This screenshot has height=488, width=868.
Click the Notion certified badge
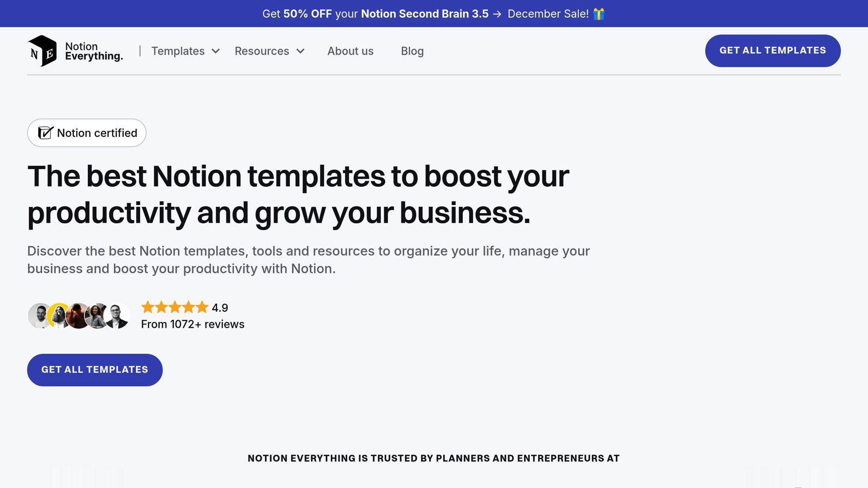click(87, 133)
